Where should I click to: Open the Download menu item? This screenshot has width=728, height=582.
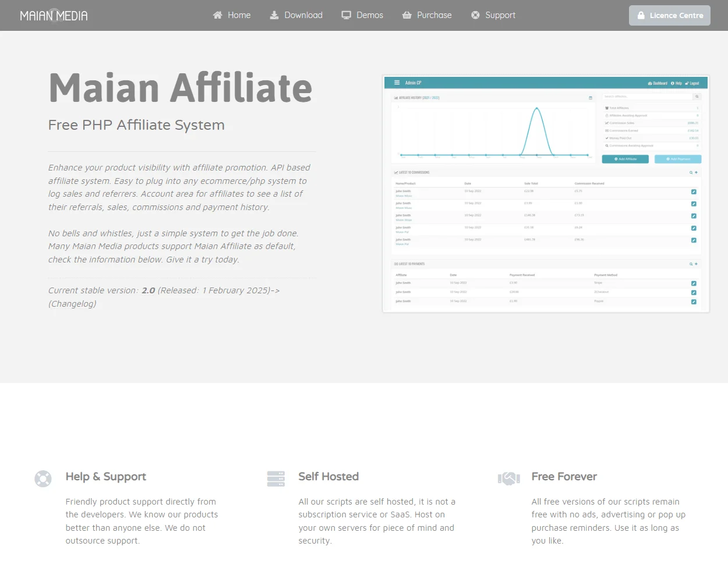(296, 15)
